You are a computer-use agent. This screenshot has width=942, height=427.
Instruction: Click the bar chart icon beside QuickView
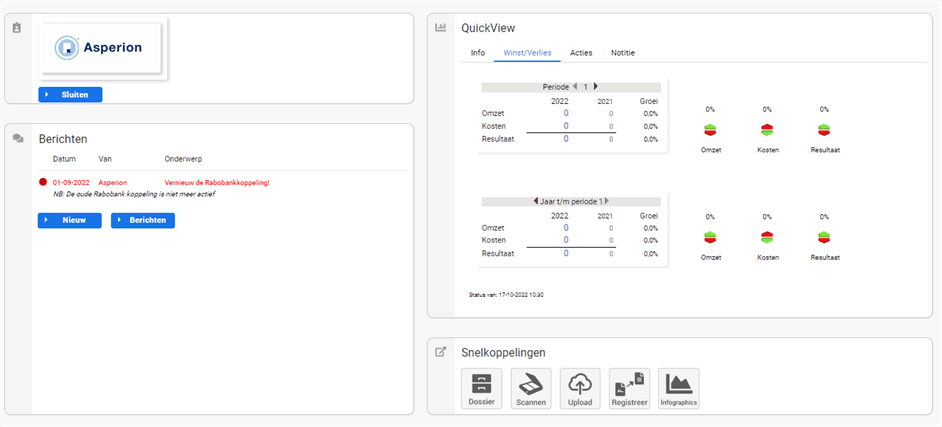pos(440,27)
